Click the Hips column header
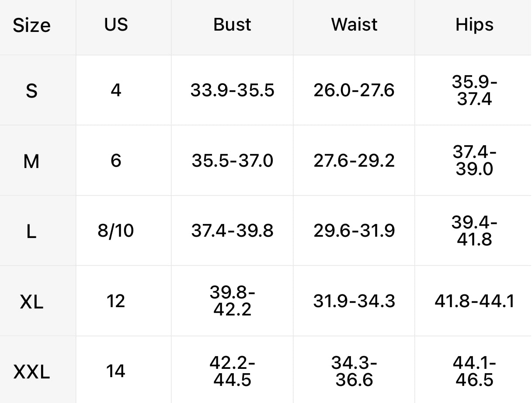 (474, 25)
